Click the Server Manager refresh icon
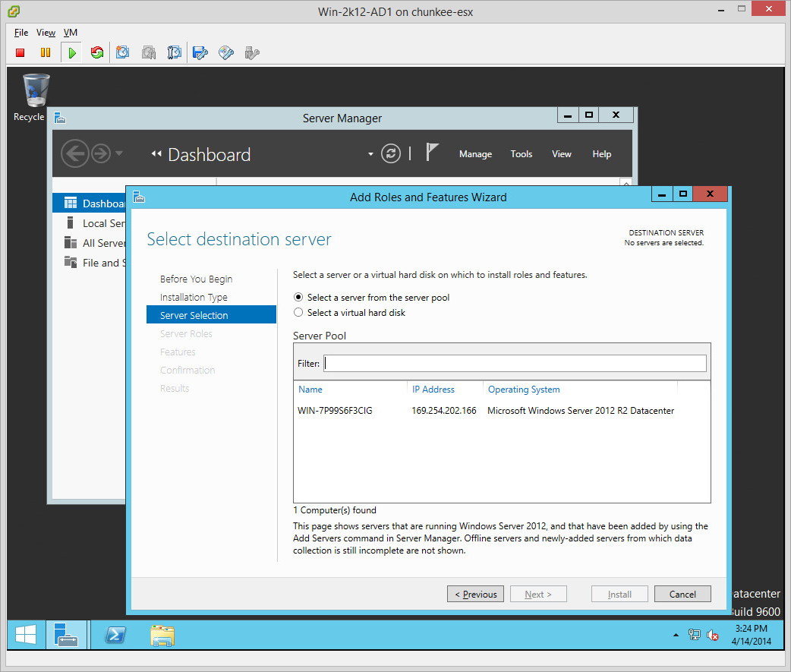Image resolution: width=791 pixels, height=672 pixels. [x=390, y=153]
